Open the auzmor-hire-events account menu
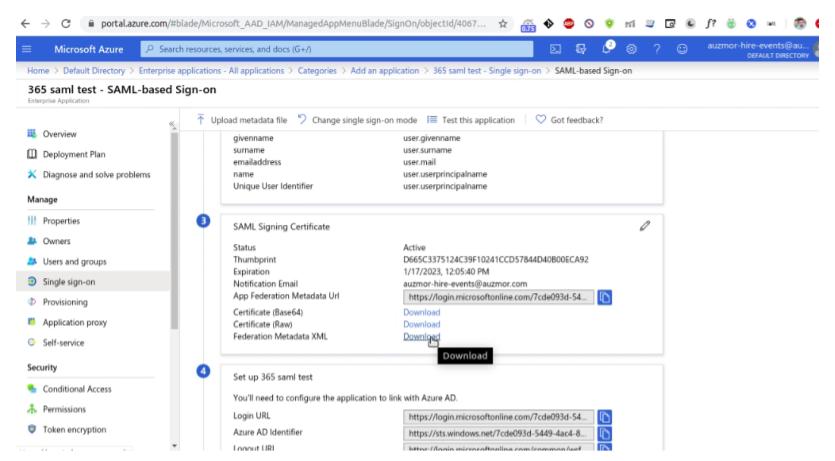Image resolution: width=835 pixels, height=461 pixels. (x=758, y=49)
